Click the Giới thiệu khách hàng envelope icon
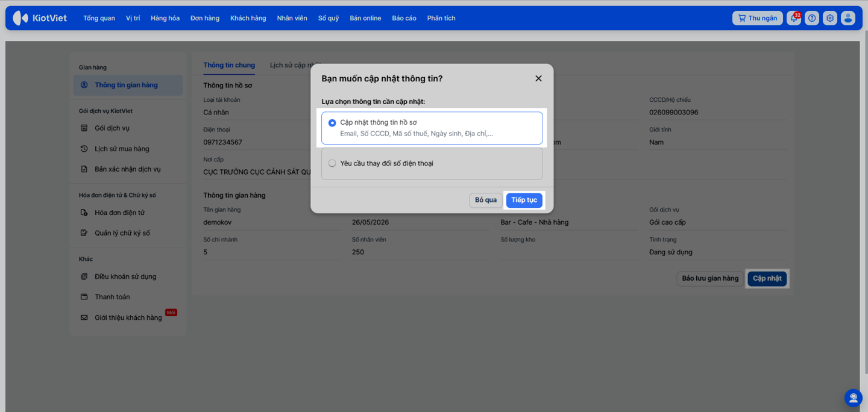The height and width of the screenshot is (412, 868). pyautogui.click(x=84, y=317)
